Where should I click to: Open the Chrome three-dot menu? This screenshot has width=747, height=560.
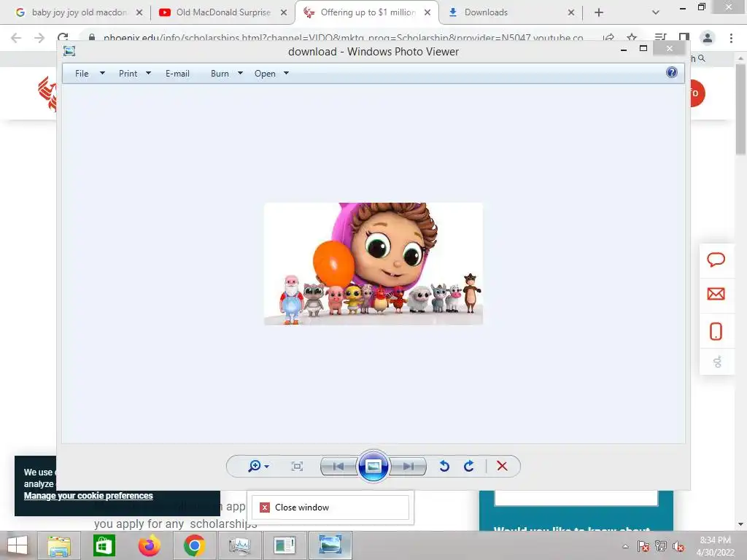coord(731,38)
